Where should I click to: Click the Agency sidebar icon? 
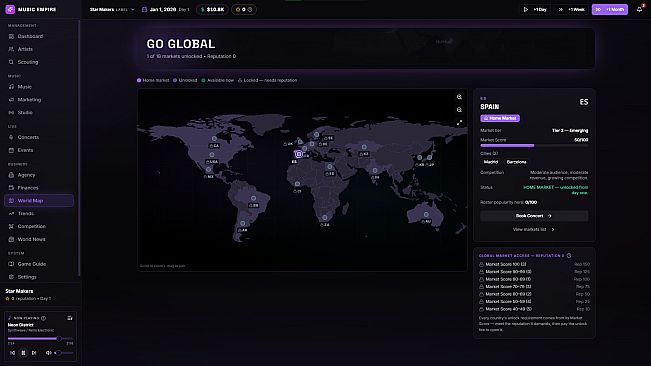click(x=11, y=175)
